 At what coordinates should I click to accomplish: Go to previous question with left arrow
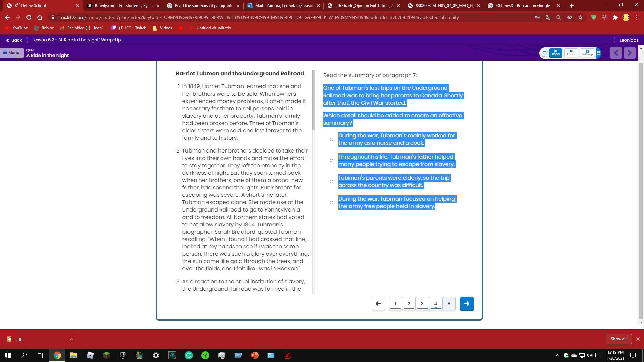(378, 304)
